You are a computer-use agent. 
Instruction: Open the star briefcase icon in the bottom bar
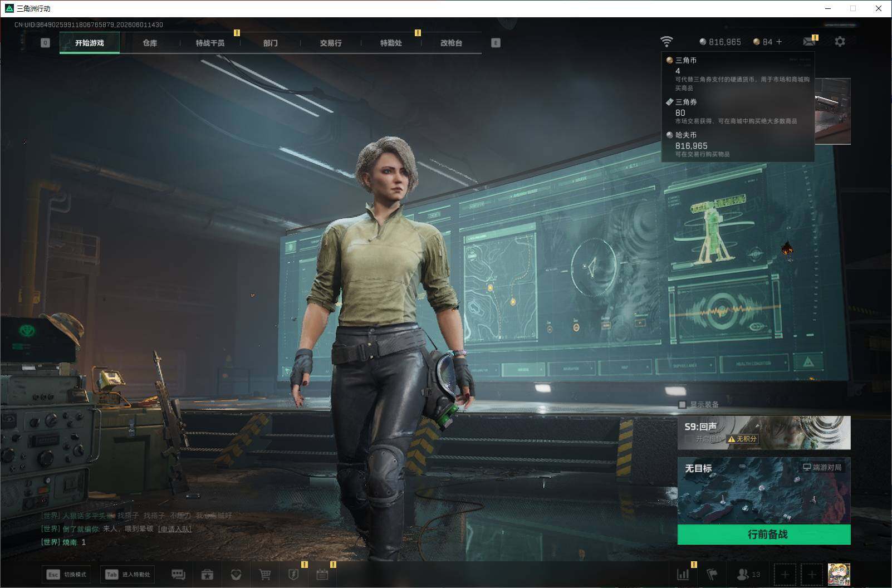207,574
